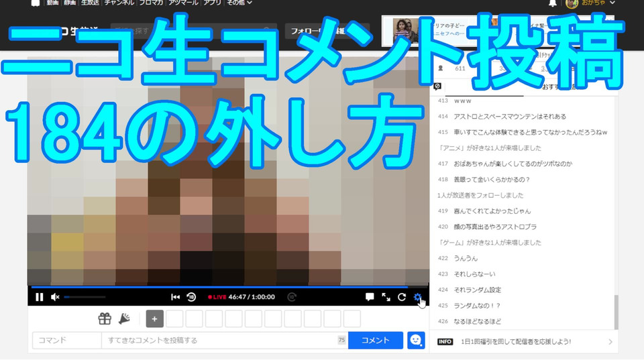Click the system message 1人が放送者をフォローしました

tap(480, 195)
